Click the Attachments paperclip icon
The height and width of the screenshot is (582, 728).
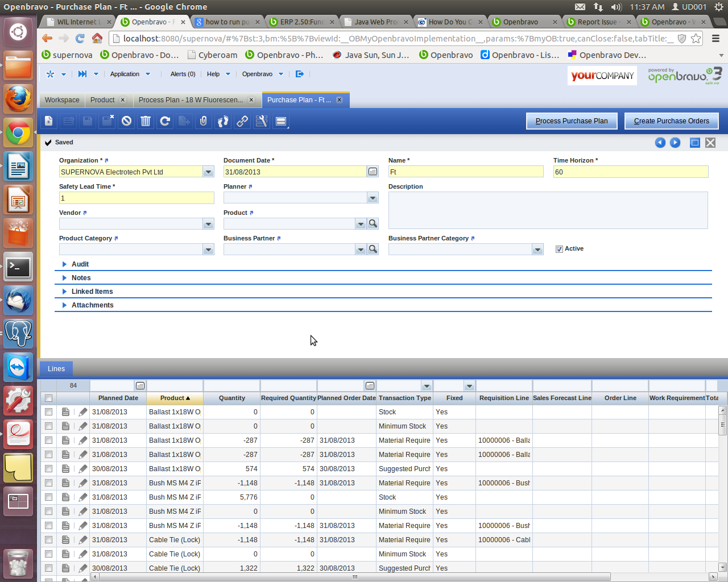point(204,121)
